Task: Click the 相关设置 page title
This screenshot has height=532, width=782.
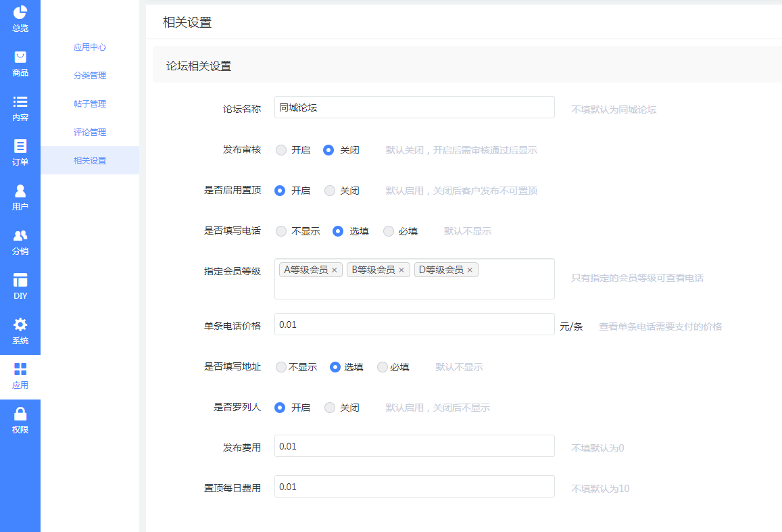Action: tap(187, 22)
